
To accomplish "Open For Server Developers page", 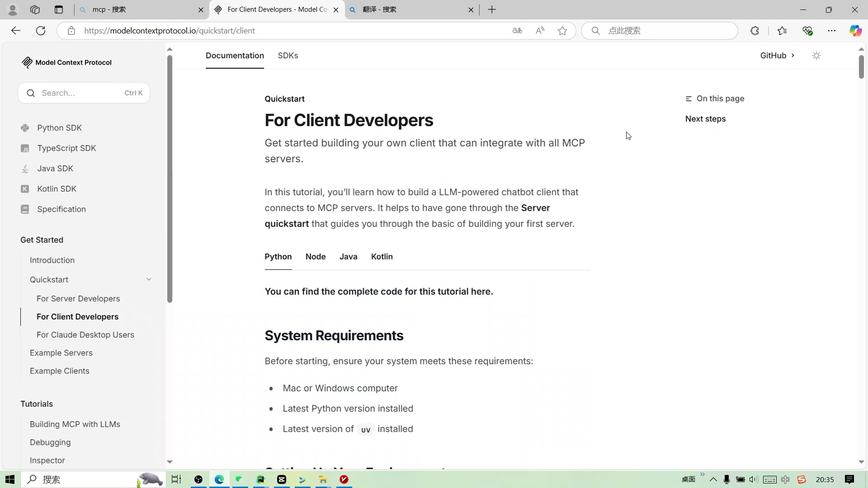I will [78, 299].
